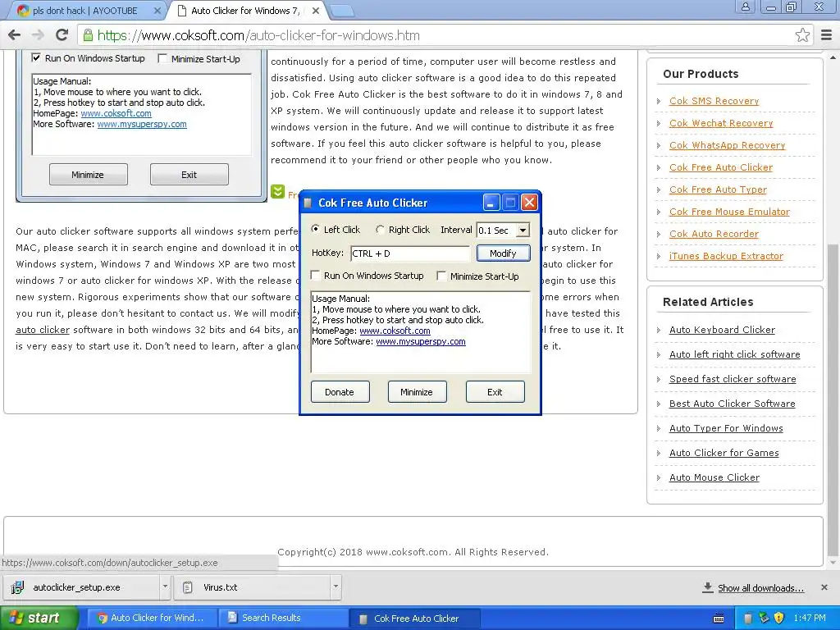
Task: Switch to 'pls dont hack | AYOOTUBE' tab
Action: tap(84, 10)
